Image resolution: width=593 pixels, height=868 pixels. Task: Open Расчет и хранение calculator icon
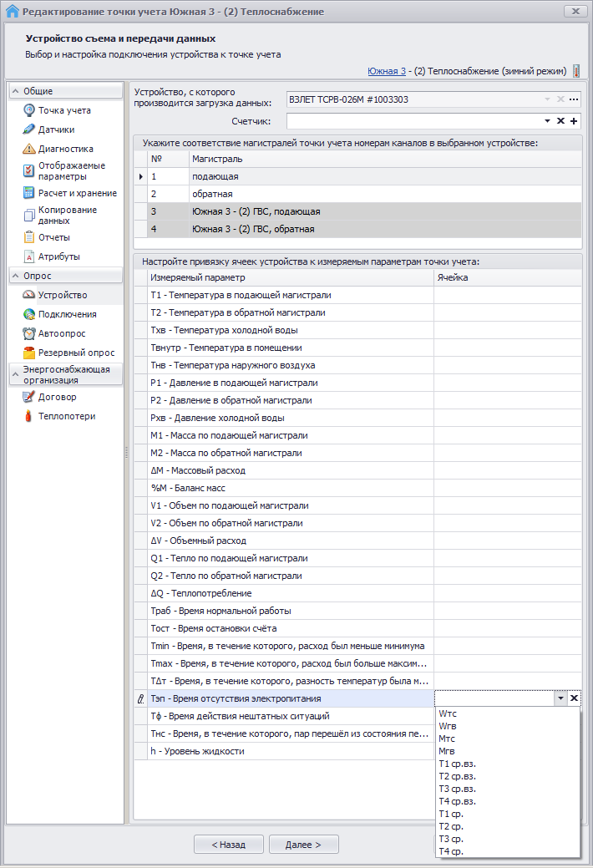(28, 193)
